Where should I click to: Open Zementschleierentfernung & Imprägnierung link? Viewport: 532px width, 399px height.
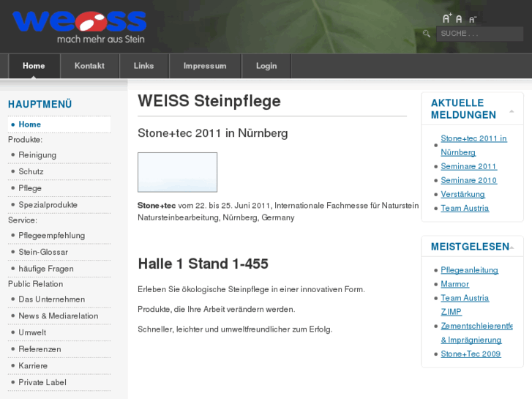[x=476, y=333]
